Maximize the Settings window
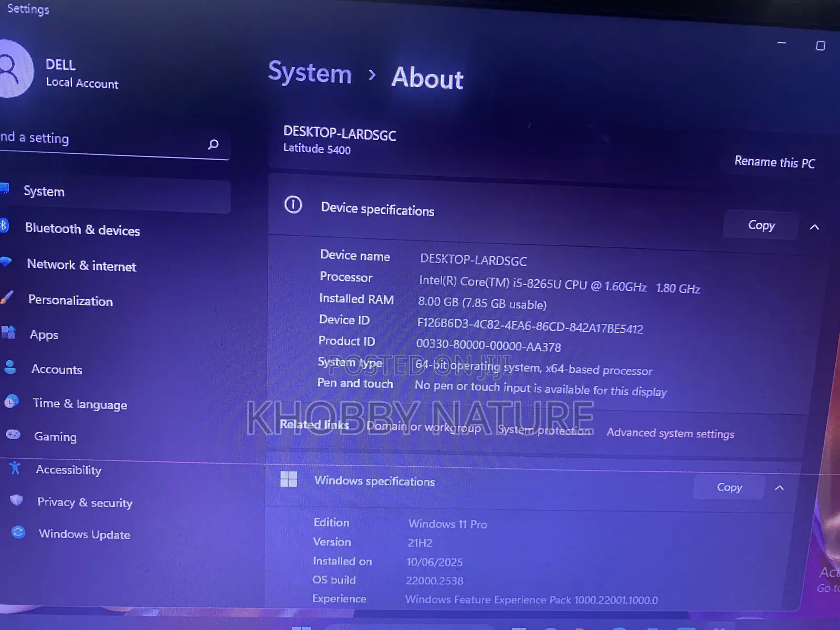The image size is (840, 630). point(820,46)
